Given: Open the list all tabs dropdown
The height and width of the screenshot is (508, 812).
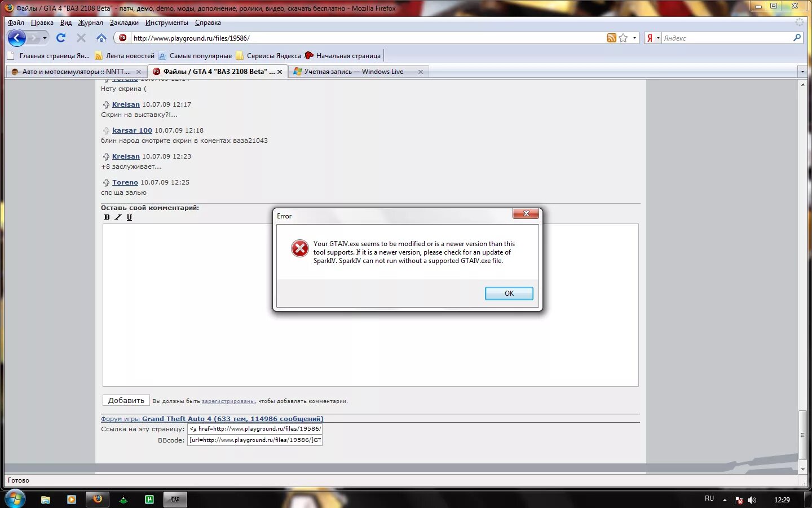Looking at the screenshot, I should tap(802, 72).
